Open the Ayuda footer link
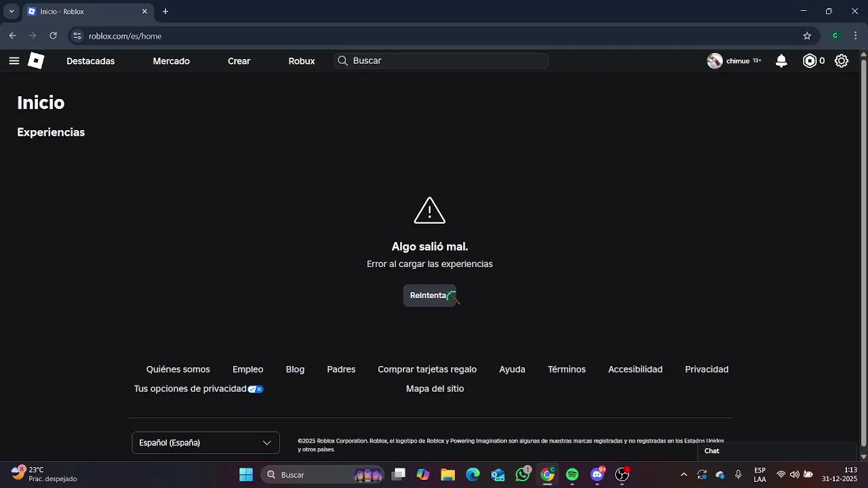The image size is (868, 488). [x=512, y=369]
